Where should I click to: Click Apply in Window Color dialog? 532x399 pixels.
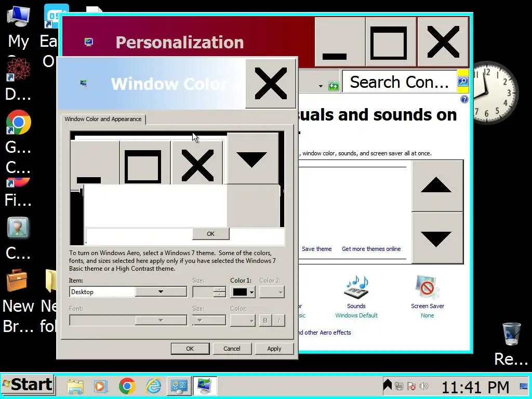tap(274, 349)
